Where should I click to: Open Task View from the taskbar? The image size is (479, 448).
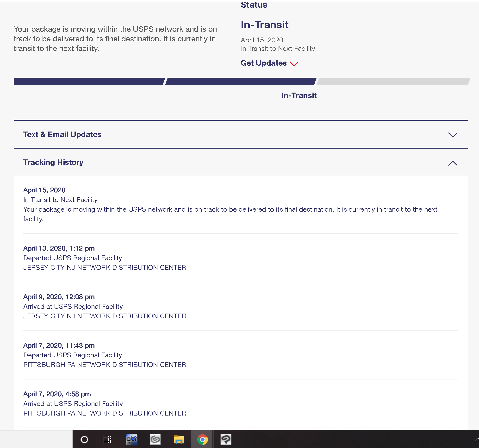point(107,440)
